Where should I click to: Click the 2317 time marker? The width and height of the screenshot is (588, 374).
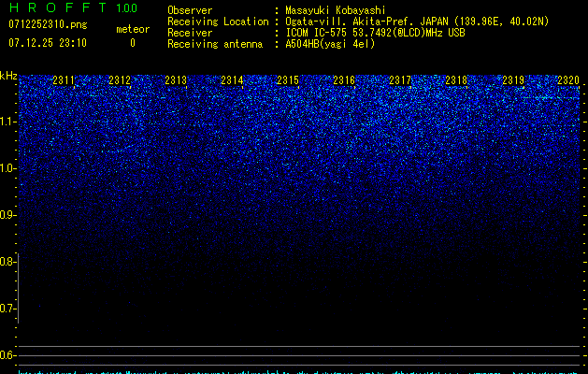(x=400, y=79)
